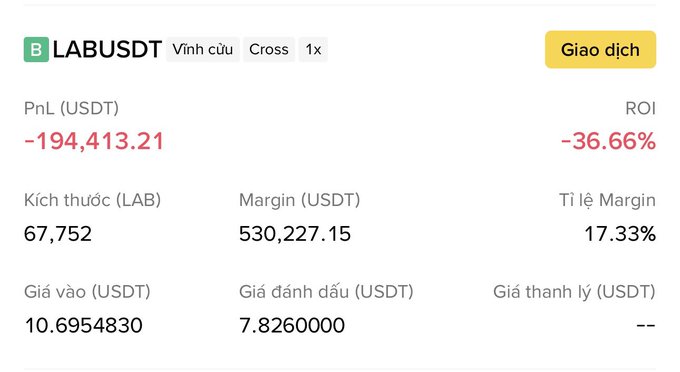Change the Cross margin mode tag
Viewport: 680px width, 372px height.
point(269,49)
